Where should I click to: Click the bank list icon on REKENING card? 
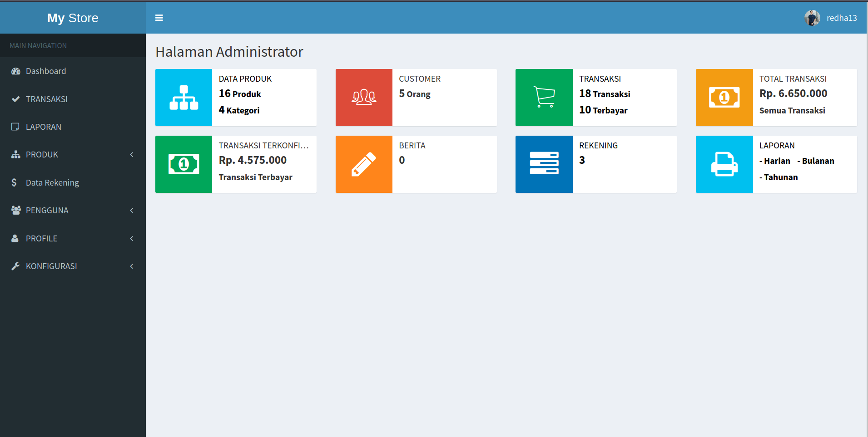544,164
